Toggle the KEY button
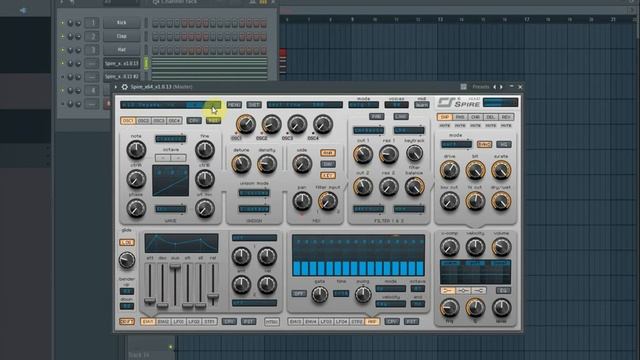The height and width of the screenshot is (360, 640). 328,176
